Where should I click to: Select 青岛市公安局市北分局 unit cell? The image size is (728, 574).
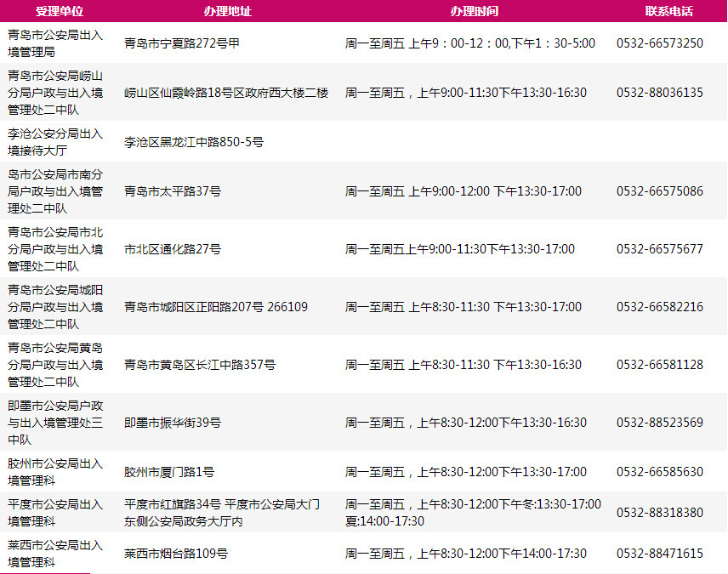(x=55, y=249)
